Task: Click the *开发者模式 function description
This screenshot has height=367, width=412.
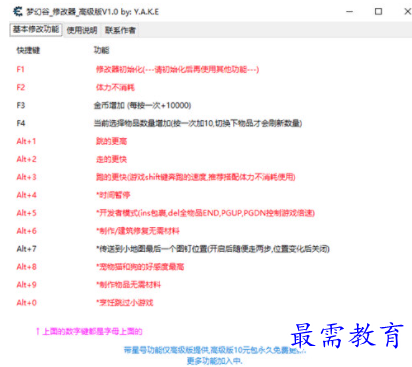Action: pos(205,213)
